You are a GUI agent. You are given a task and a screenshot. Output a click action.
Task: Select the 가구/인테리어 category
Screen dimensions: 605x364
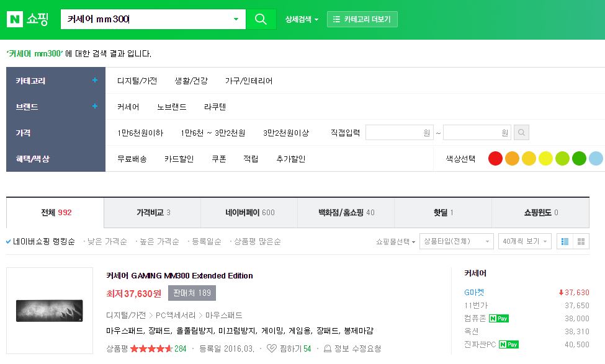point(248,81)
